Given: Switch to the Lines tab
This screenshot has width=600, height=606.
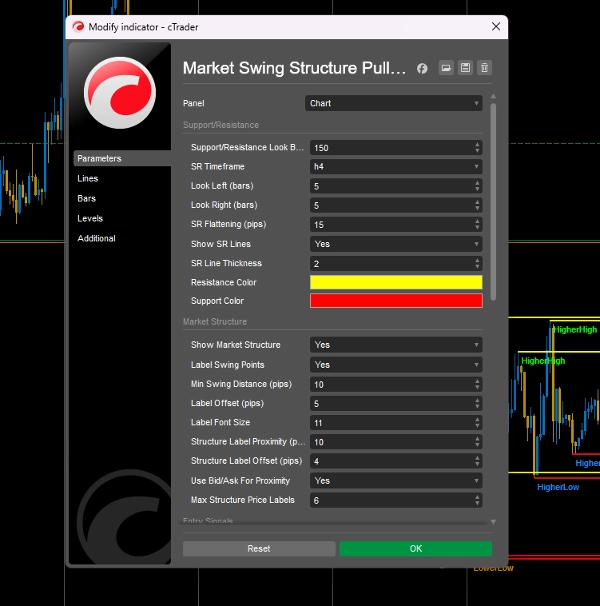Looking at the screenshot, I should pyautogui.click(x=88, y=179).
